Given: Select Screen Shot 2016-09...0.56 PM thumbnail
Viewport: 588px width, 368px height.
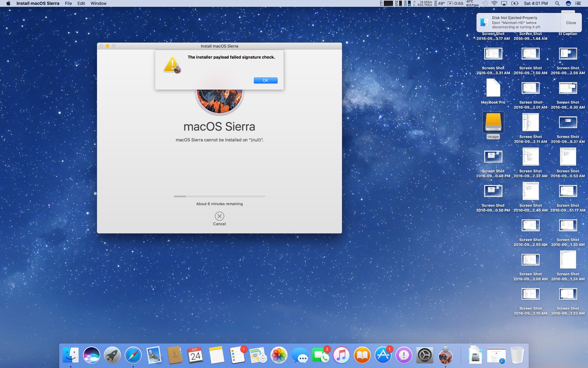Looking at the screenshot, I should pos(493,191).
